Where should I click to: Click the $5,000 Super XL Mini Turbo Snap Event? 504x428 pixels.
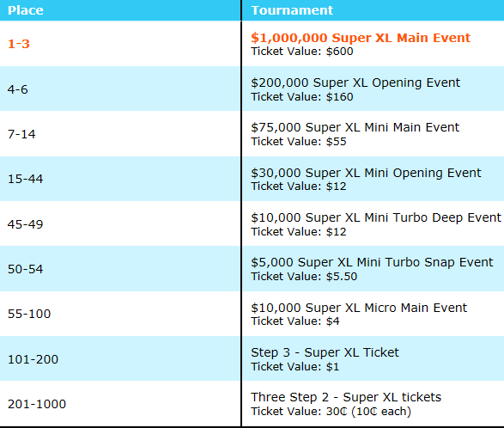[x=372, y=262]
